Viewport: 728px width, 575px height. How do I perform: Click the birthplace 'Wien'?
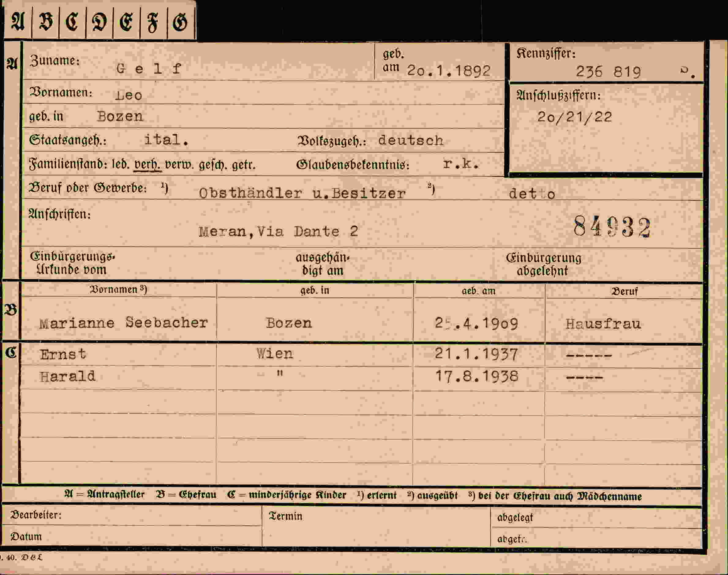tap(275, 354)
